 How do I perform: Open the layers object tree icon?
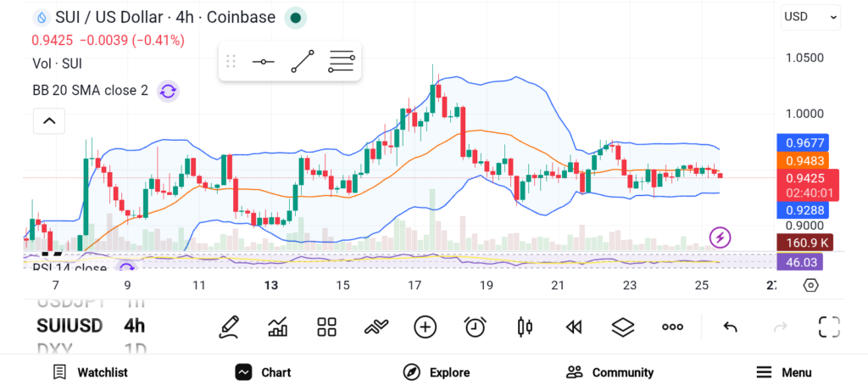pyautogui.click(x=623, y=327)
